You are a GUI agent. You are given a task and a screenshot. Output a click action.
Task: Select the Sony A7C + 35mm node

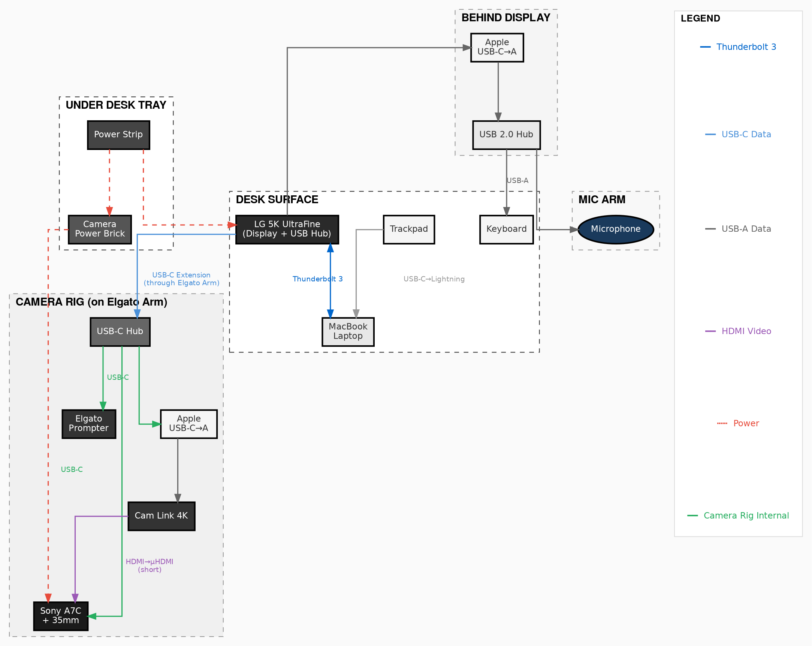[61, 616]
